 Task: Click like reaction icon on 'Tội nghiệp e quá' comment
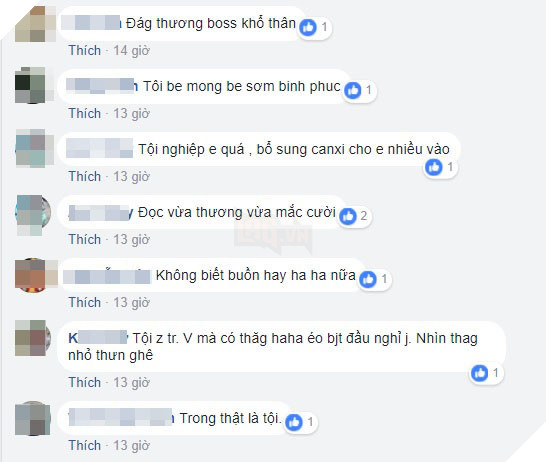click(x=434, y=167)
